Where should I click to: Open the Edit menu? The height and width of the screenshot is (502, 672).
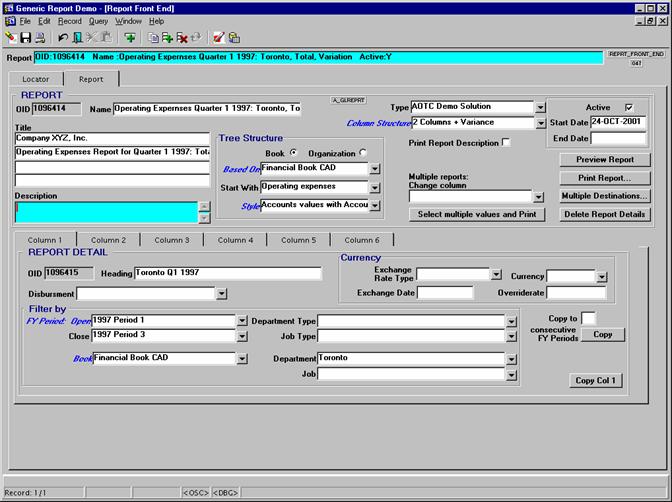(x=44, y=21)
